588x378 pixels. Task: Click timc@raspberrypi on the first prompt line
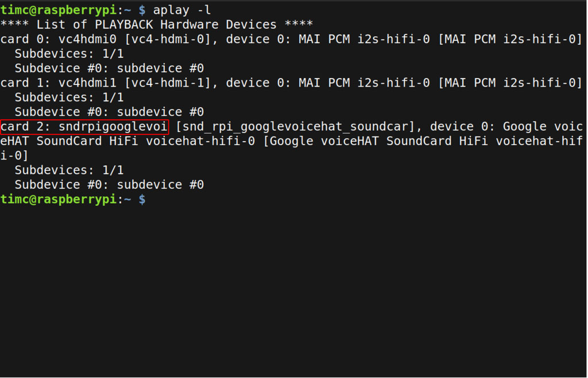coord(58,10)
